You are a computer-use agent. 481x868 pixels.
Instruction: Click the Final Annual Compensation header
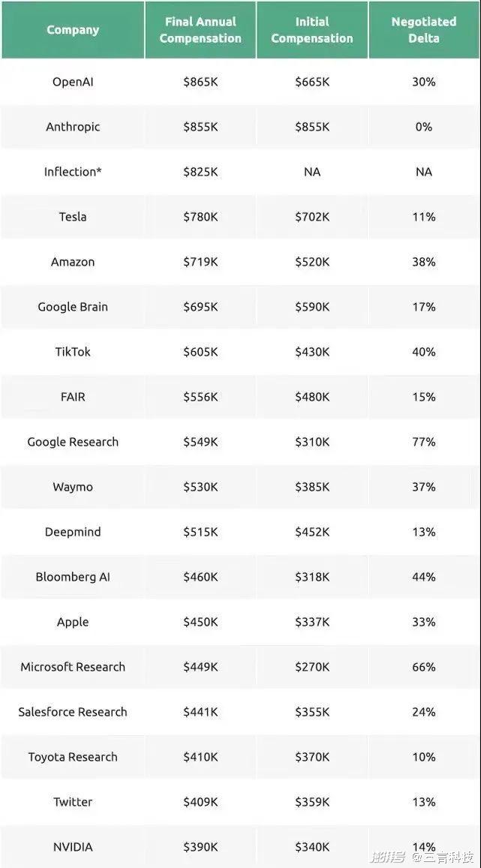click(x=200, y=30)
